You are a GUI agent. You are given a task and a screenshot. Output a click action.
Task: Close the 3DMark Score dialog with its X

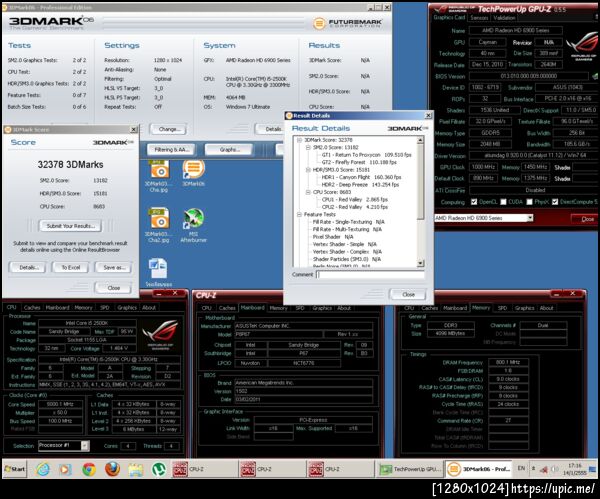(134, 130)
